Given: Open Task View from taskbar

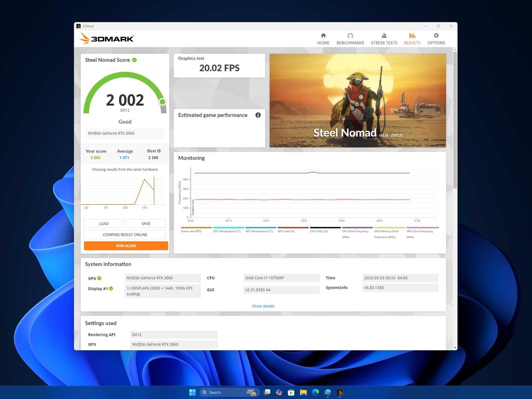Looking at the screenshot, I should [267, 392].
